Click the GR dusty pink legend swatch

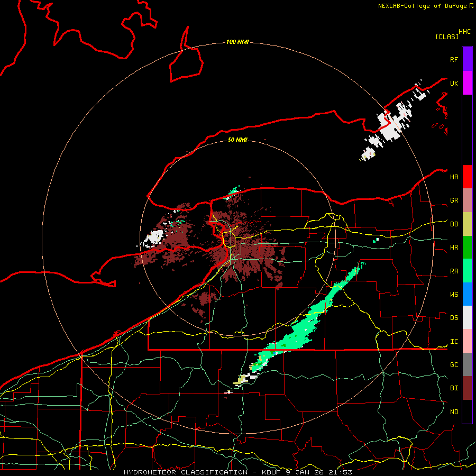point(467,200)
